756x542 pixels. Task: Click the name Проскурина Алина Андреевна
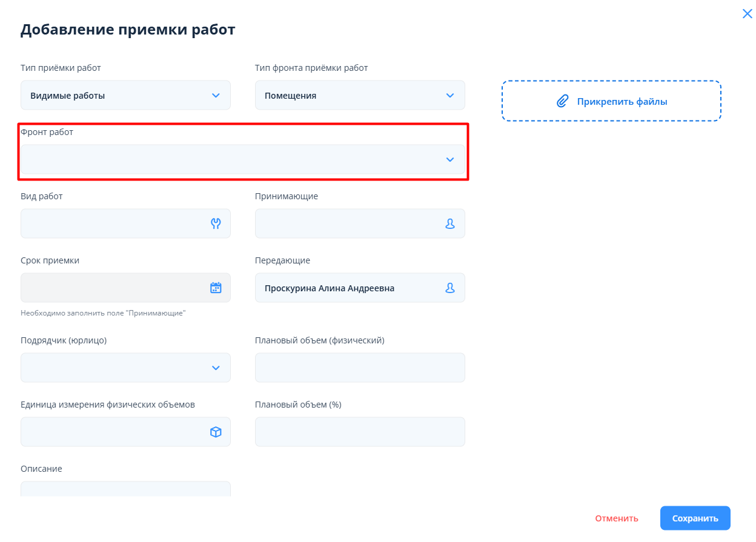[330, 288]
